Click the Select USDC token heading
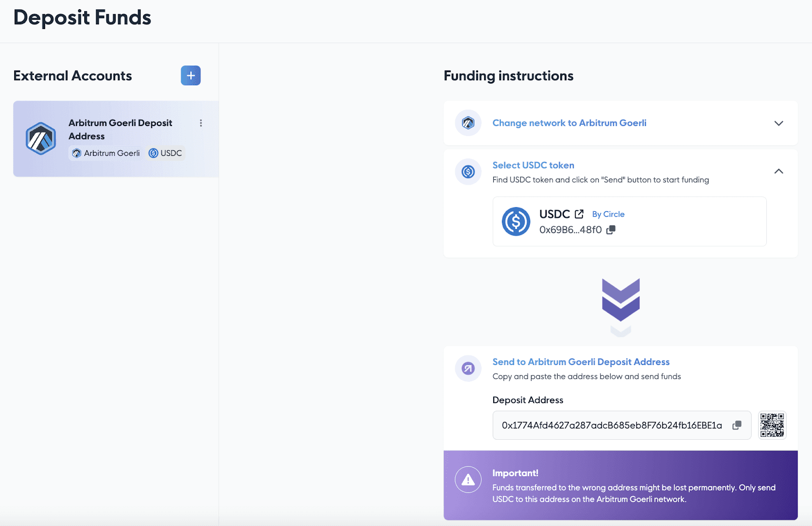Image resolution: width=812 pixels, height=526 pixels. [533, 165]
